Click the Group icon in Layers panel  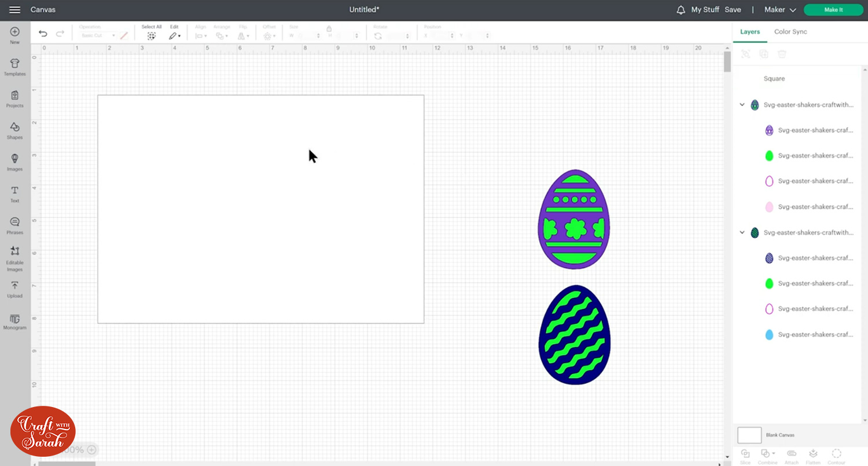(x=746, y=54)
